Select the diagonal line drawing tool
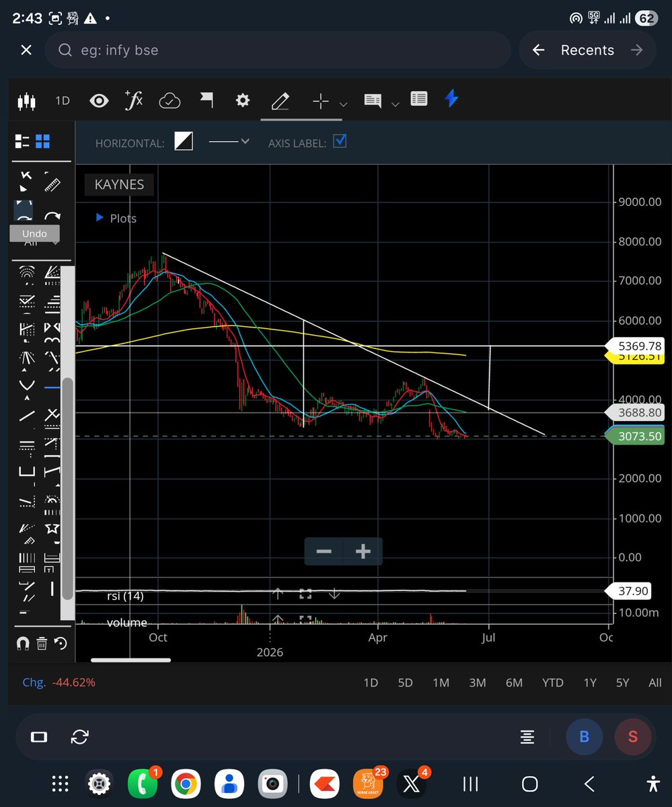Viewport: 672px width, 807px height. tap(26, 415)
